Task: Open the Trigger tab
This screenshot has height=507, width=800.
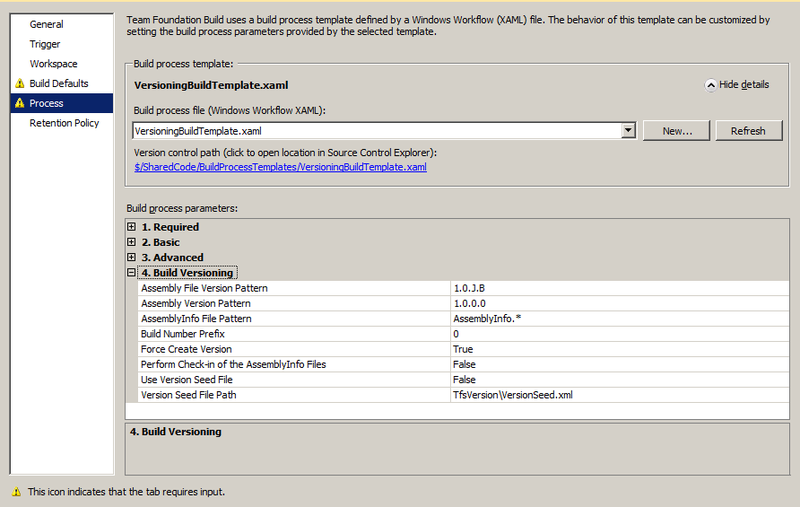Action: 45,44
